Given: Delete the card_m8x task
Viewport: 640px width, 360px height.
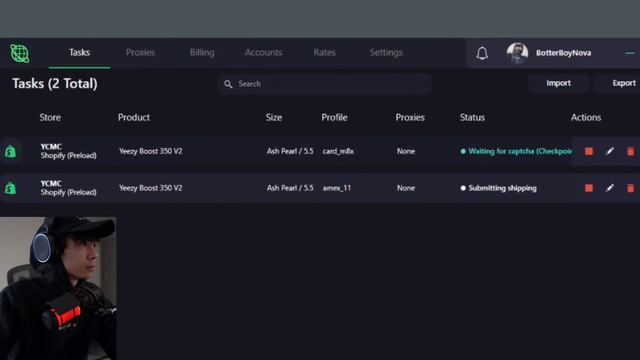Looking at the screenshot, I should (631, 151).
